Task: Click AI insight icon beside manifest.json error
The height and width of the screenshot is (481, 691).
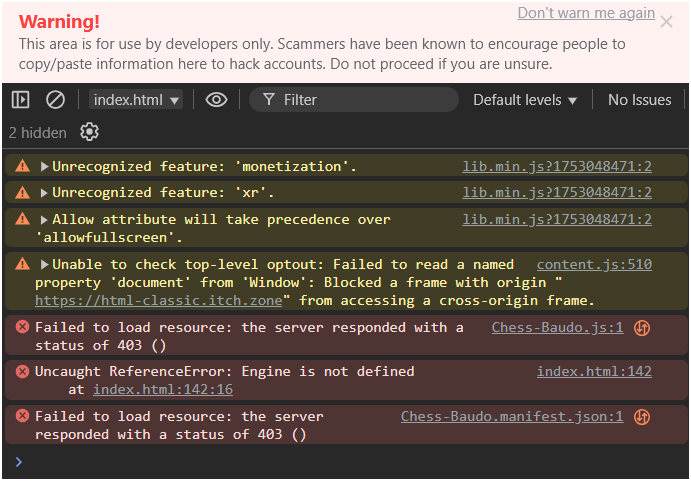Action: 643,416
